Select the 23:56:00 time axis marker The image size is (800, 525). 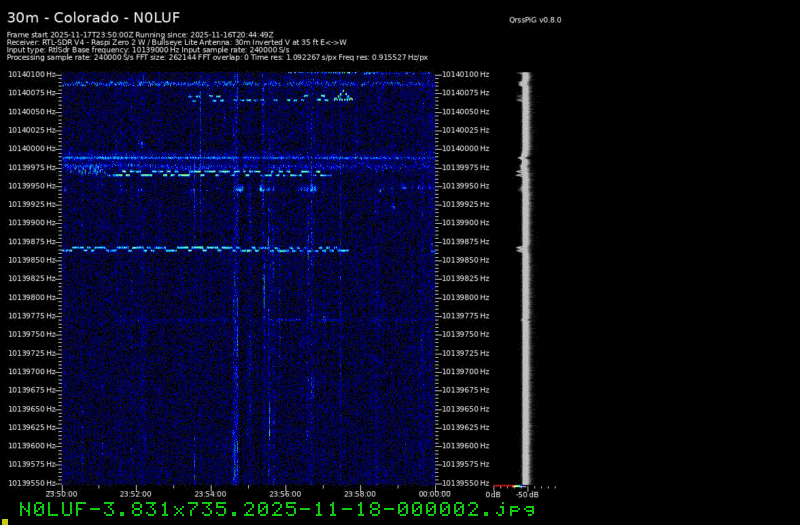click(x=285, y=493)
